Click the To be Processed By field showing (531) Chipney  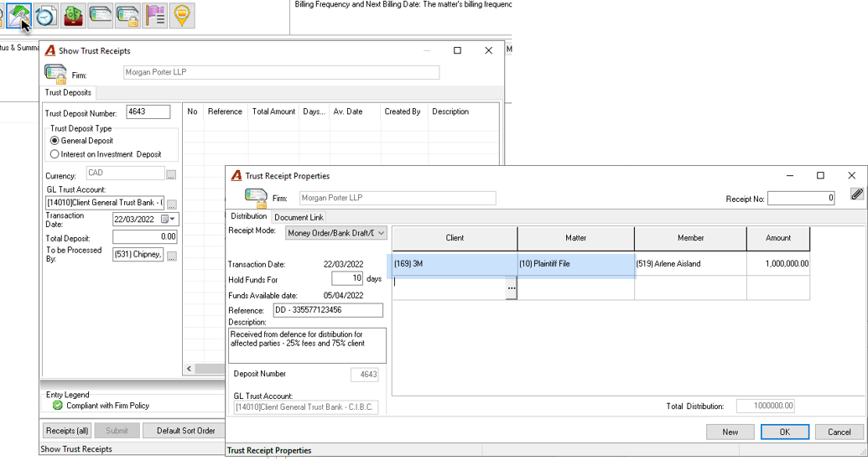(x=138, y=255)
